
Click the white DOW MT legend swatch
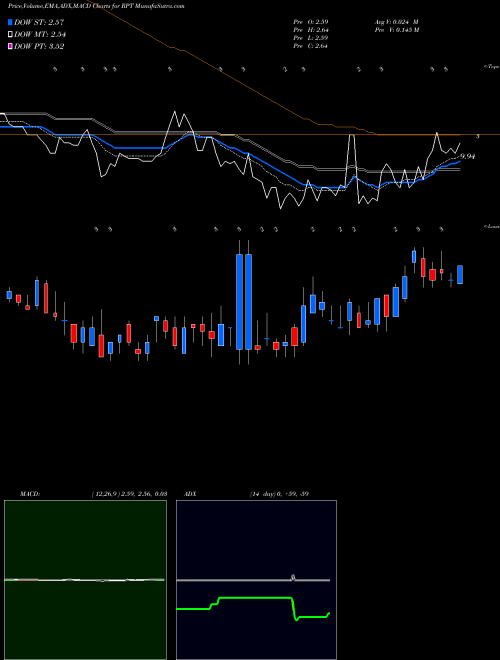[x=10, y=34]
